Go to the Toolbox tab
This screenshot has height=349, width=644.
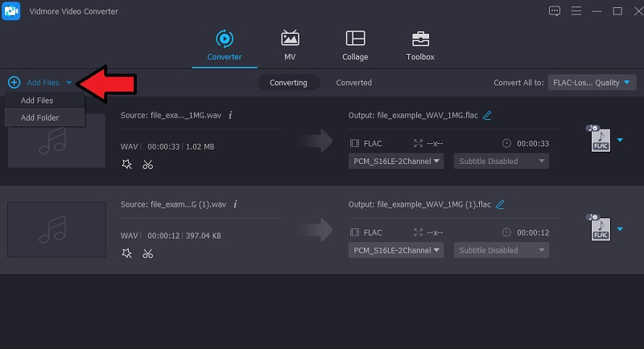419,45
